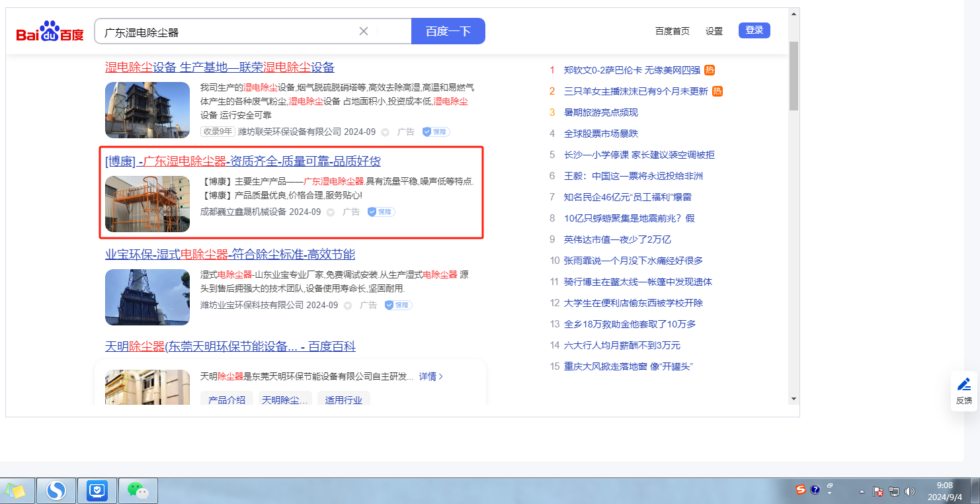Clear the search box with the X icon
This screenshot has width=980, height=504.
tap(363, 31)
